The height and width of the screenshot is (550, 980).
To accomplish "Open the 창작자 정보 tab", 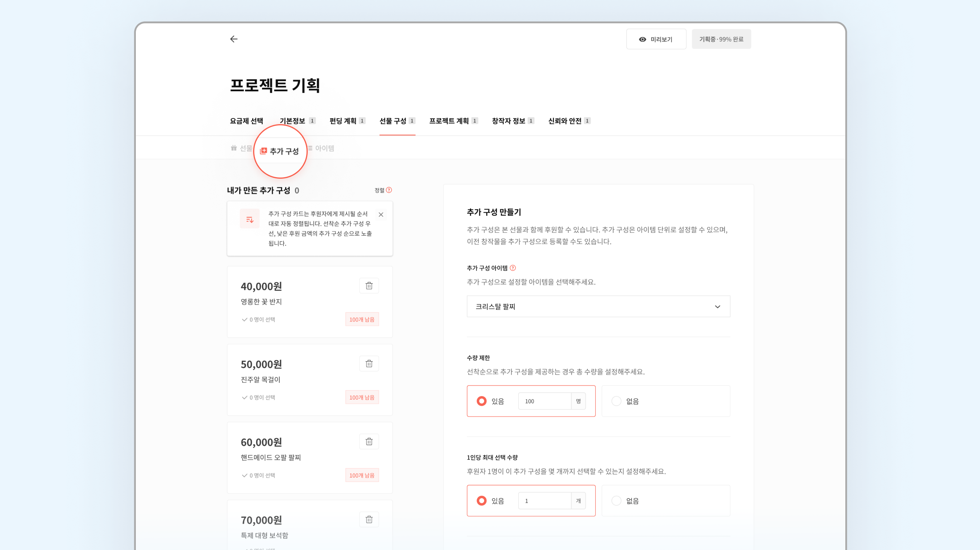I will coord(509,121).
